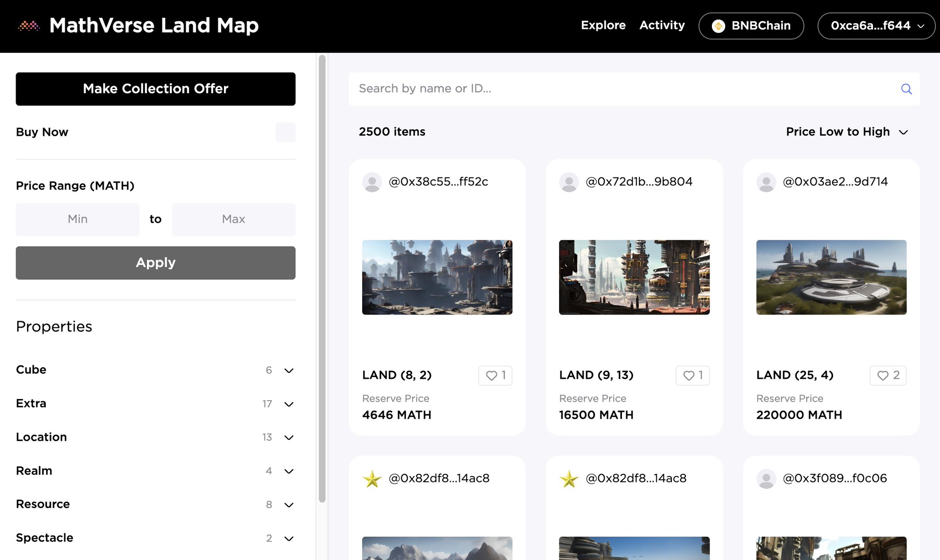The width and height of the screenshot is (940, 560).
Task: Click avatar icon of @0x38c55...ff52c
Action: 372,182
